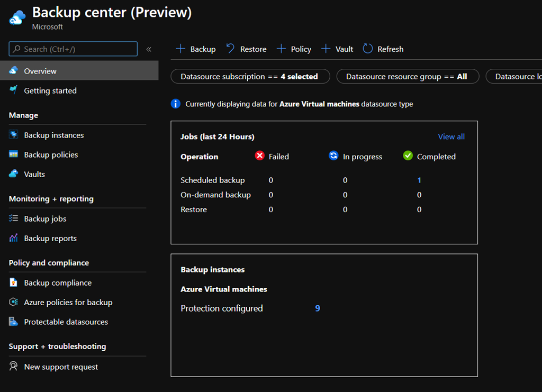Open the 9 protection configured instances
The height and width of the screenshot is (392, 542).
coord(318,308)
